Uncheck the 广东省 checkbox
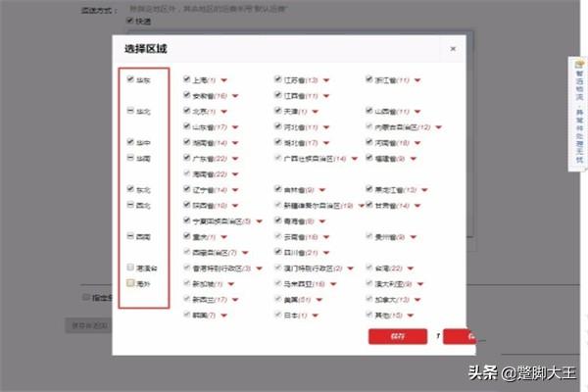 click(187, 158)
